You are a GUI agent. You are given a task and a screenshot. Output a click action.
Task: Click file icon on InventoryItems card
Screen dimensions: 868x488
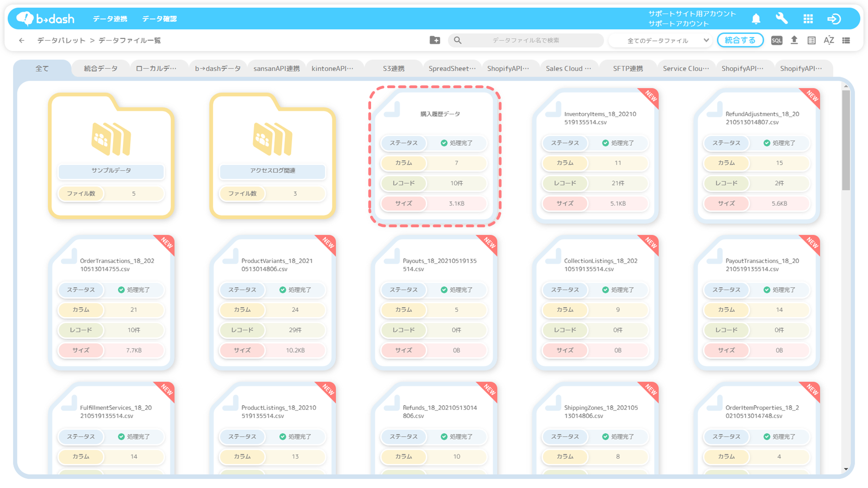pyautogui.click(x=553, y=109)
